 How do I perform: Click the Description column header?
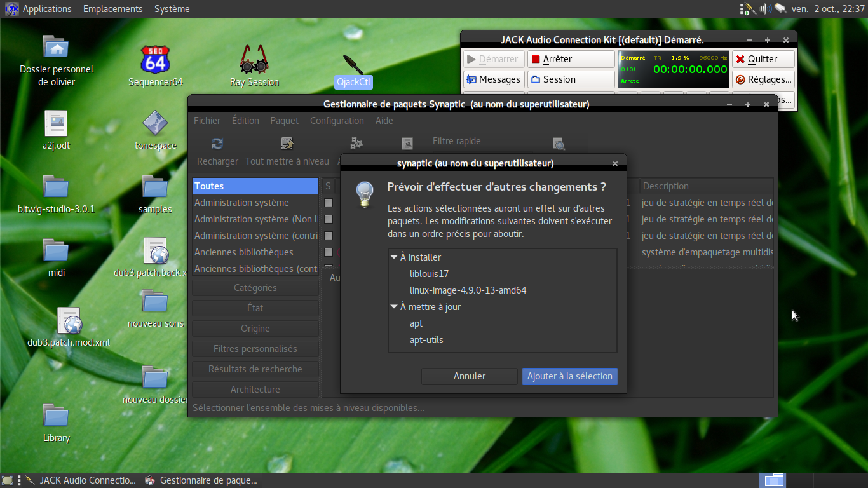click(707, 186)
